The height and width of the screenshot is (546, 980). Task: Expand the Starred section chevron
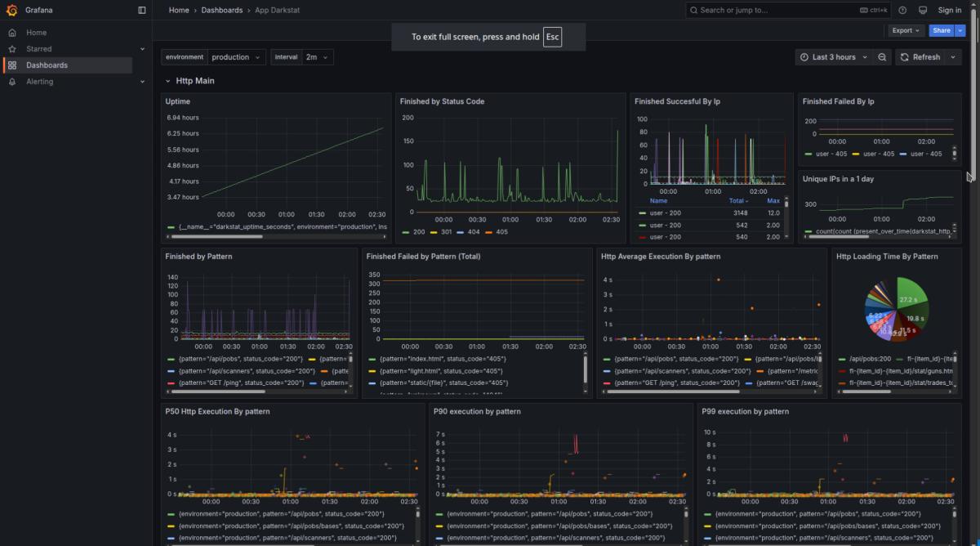tap(142, 49)
